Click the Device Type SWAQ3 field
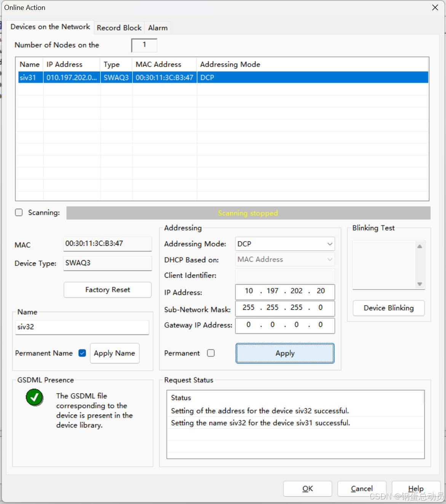 pyautogui.click(x=107, y=263)
